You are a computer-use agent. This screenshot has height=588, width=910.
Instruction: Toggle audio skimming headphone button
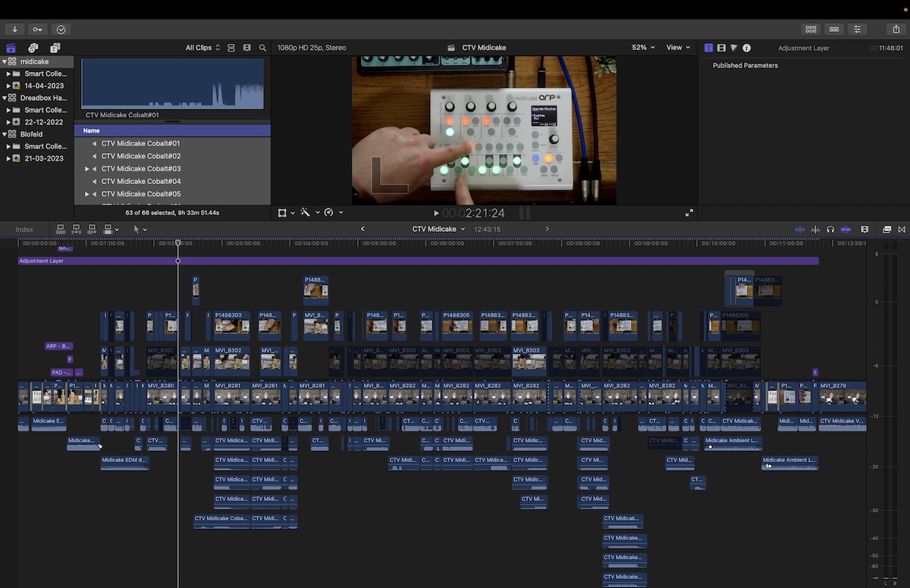coord(830,229)
